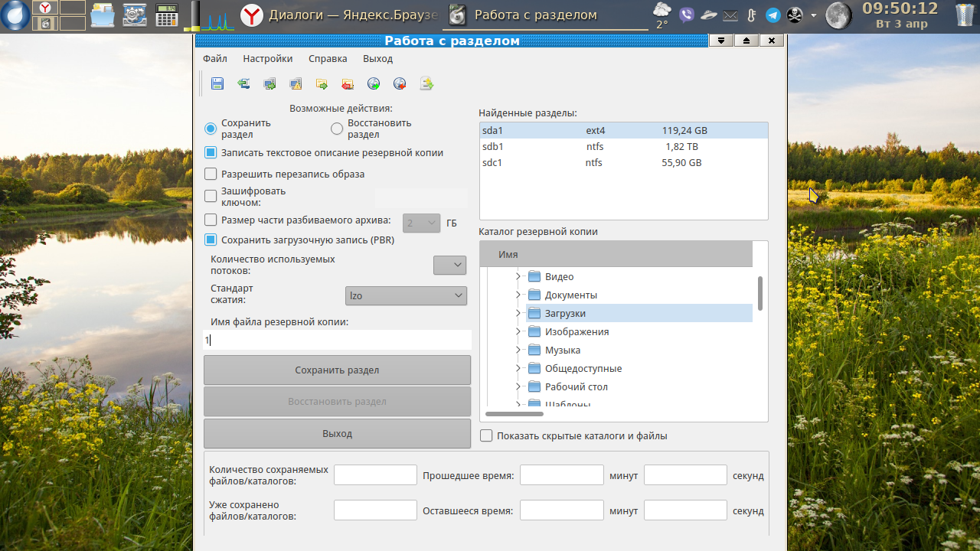
Task: Click the folder with green arrow icon
Action: [x=322, y=84]
